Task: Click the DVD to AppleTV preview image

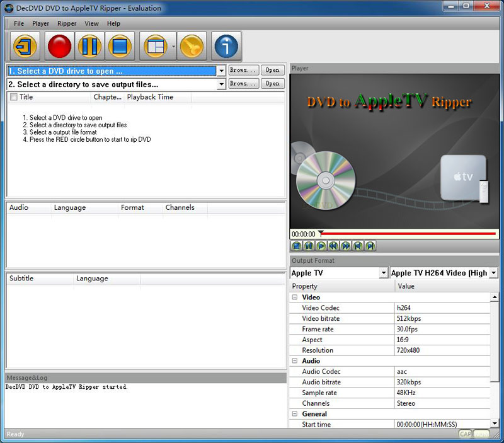Action: pos(394,151)
